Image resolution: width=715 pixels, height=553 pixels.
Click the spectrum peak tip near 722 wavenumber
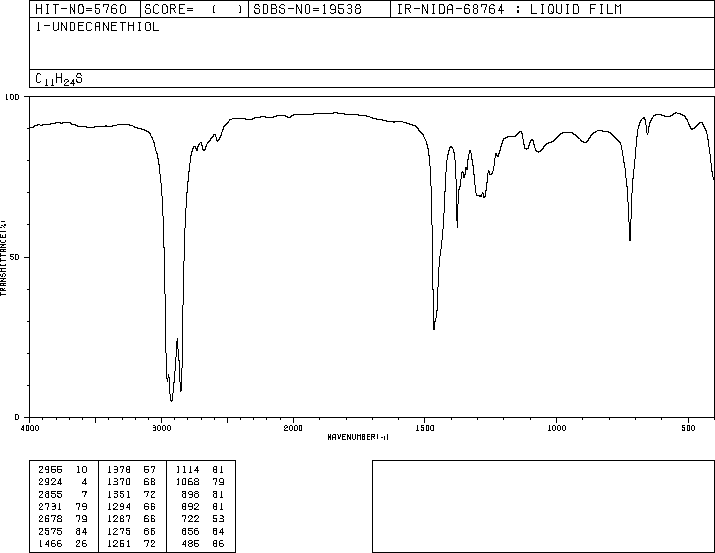(630, 240)
